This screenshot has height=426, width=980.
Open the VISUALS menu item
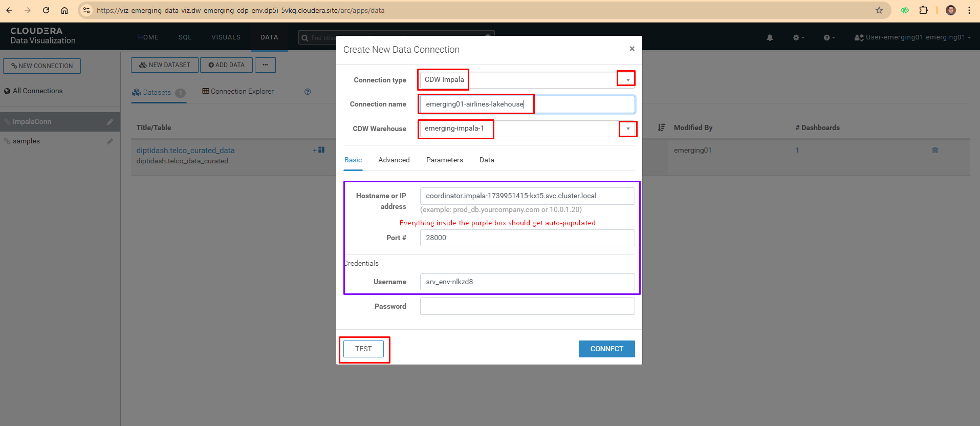[x=226, y=37]
